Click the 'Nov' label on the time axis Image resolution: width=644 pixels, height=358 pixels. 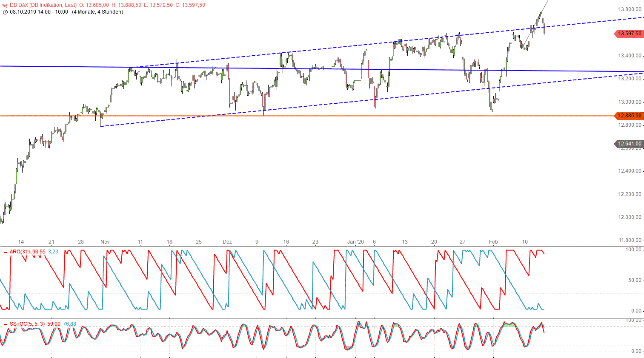pyautogui.click(x=105, y=242)
